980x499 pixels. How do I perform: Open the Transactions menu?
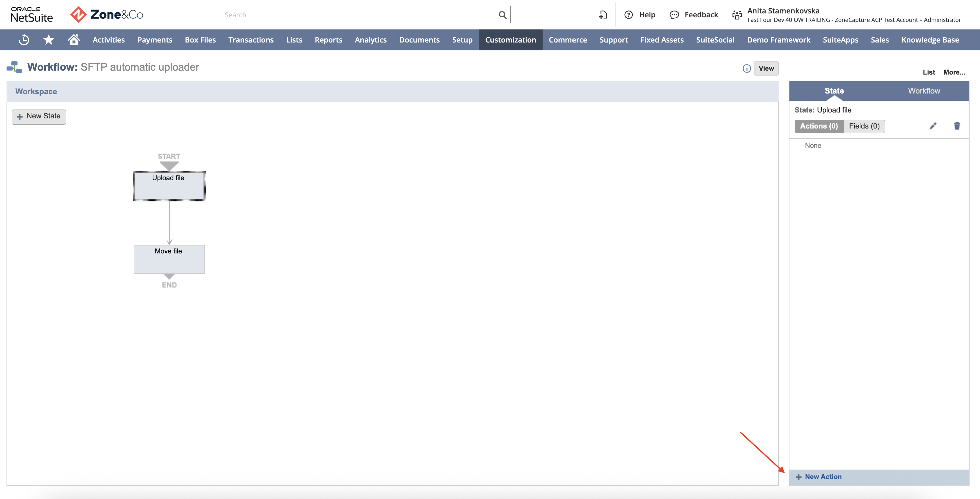click(x=251, y=40)
